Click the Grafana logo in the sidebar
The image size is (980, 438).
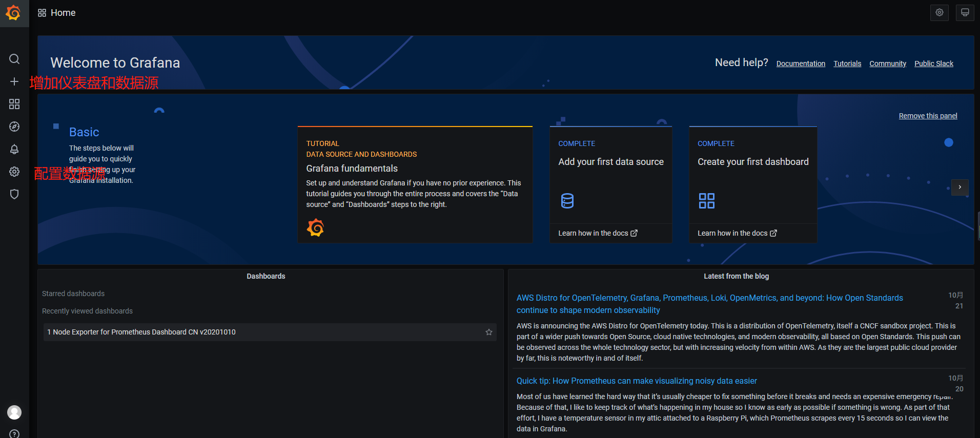click(x=14, y=13)
